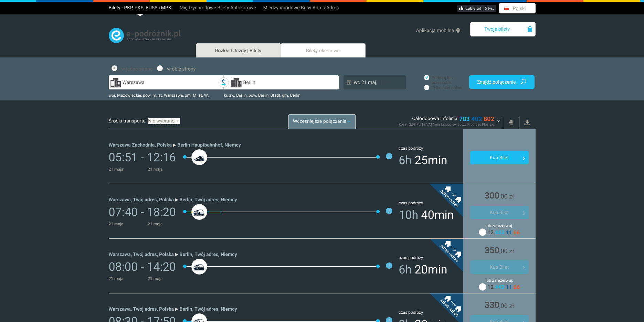The image size is (644, 322).
Task: Click the 300,00 zł price
Action: pos(499,196)
